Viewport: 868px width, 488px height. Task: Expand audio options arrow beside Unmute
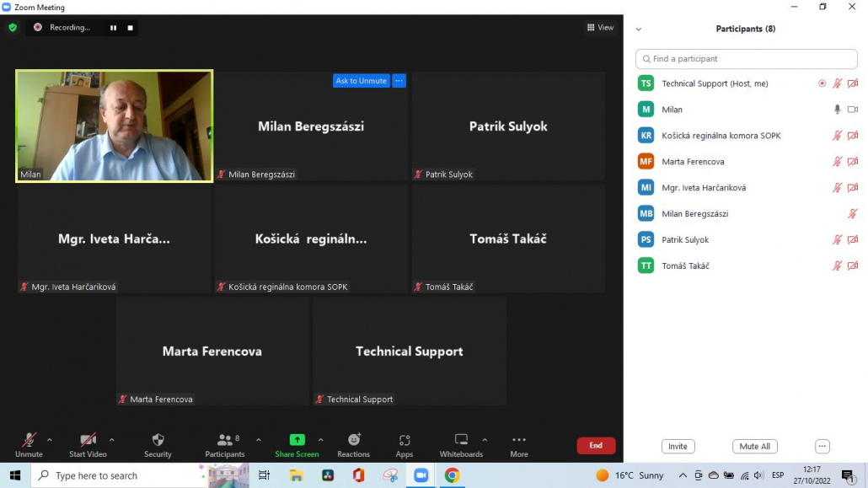pos(50,439)
